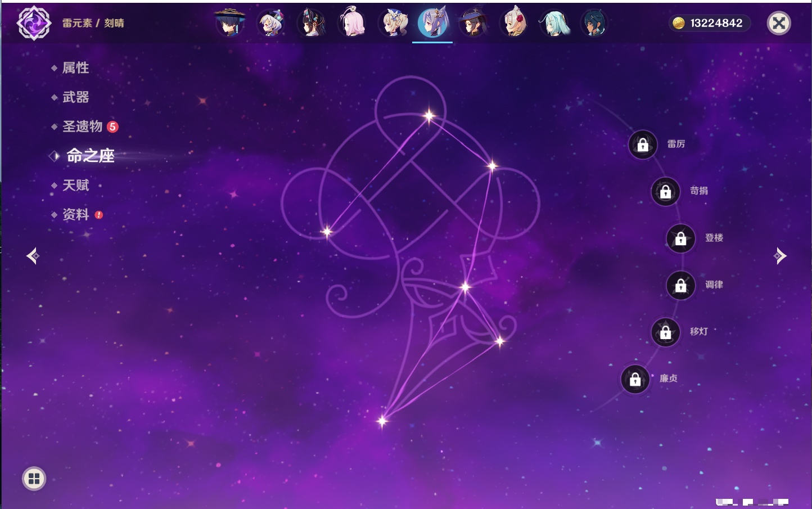The image size is (812, 509).
Task: Click the red alert badge on 资料
Action: (99, 215)
